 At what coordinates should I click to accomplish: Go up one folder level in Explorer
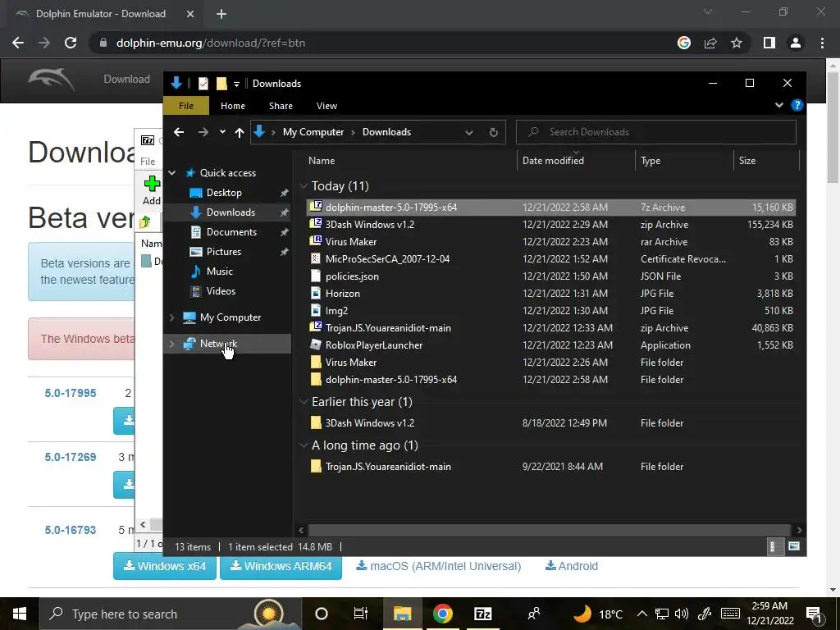(x=240, y=132)
